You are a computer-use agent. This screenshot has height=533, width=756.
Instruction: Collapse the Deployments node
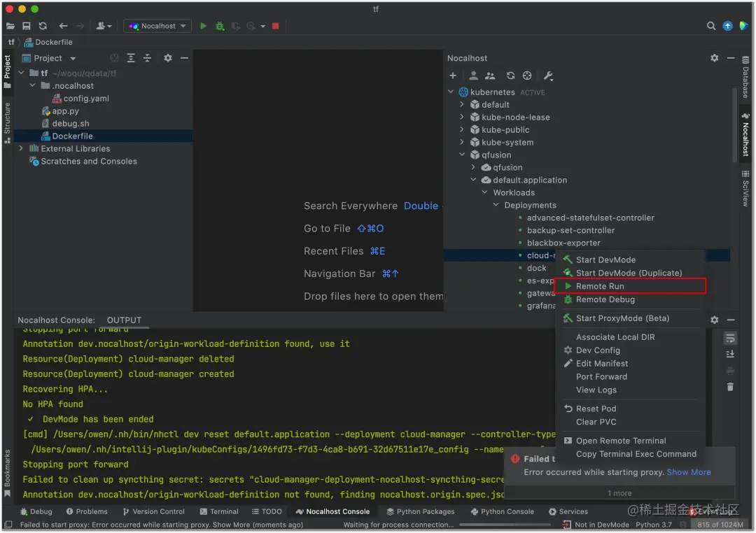[x=496, y=205]
